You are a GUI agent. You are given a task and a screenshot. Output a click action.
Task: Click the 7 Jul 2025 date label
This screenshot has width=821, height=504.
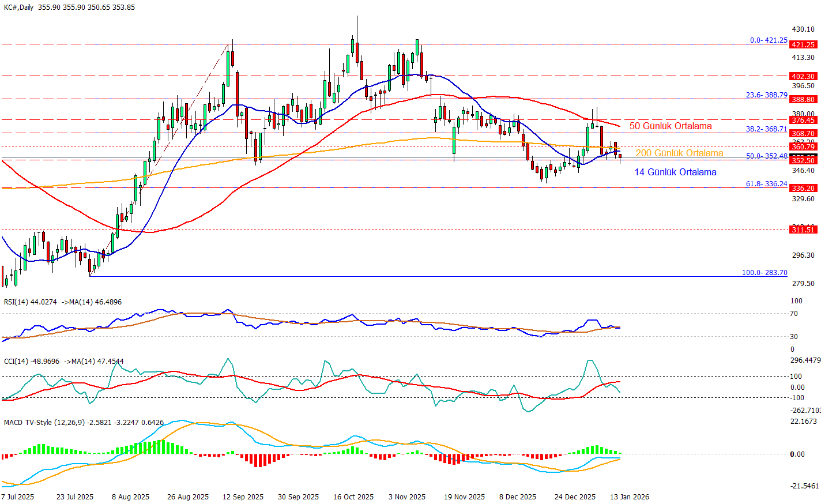tap(18, 497)
